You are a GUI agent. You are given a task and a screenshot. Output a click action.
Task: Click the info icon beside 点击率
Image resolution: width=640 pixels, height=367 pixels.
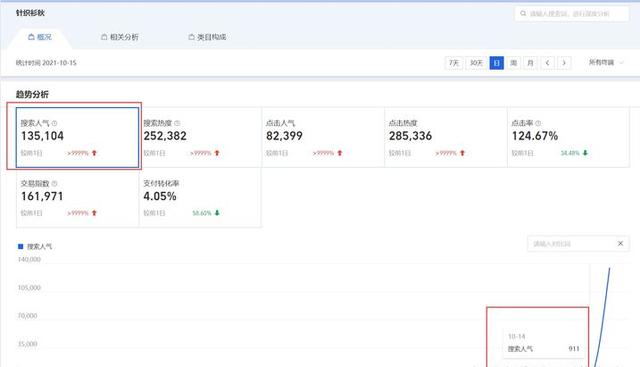click(x=538, y=123)
